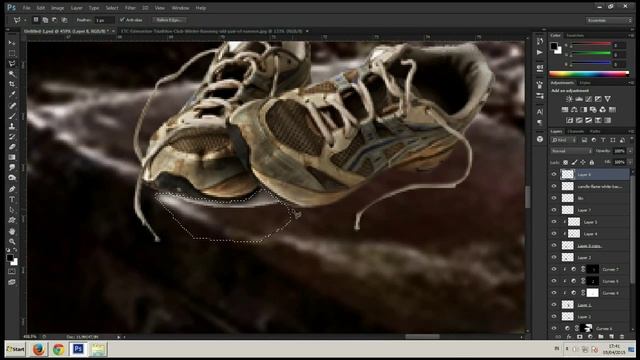Toggle visibility of candle flame white layer
Image resolution: width=640 pixels, height=360 pixels.
[x=554, y=186]
